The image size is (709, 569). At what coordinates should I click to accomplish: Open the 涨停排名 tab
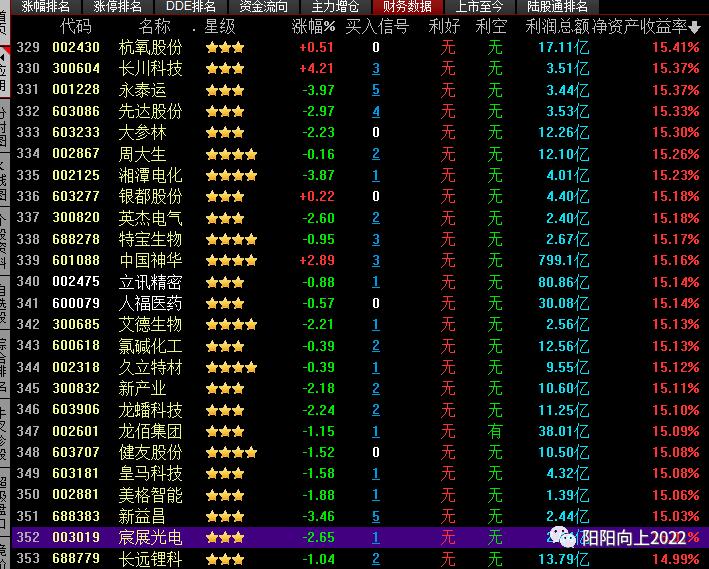click(x=118, y=6)
